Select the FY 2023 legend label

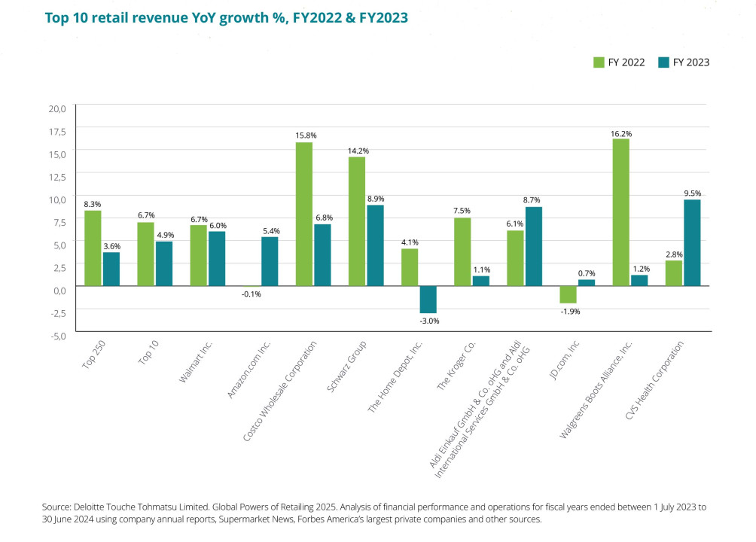pyautogui.click(x=691, y=62)
